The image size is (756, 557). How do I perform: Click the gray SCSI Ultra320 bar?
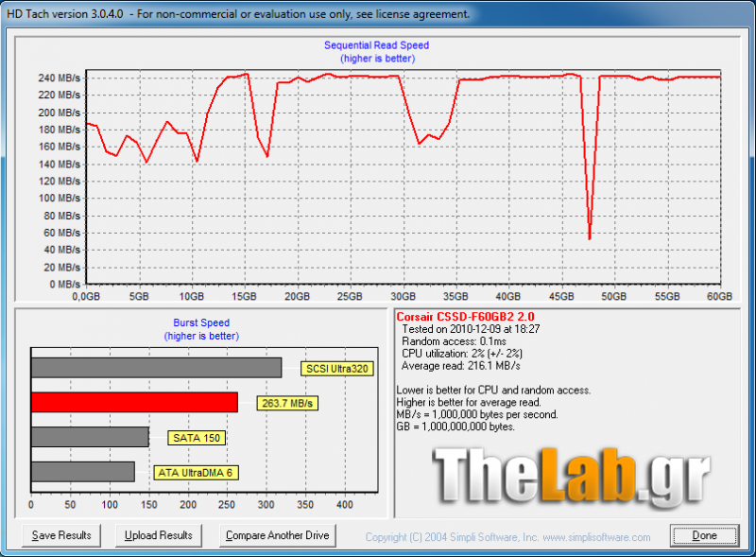tap(156, 368)
